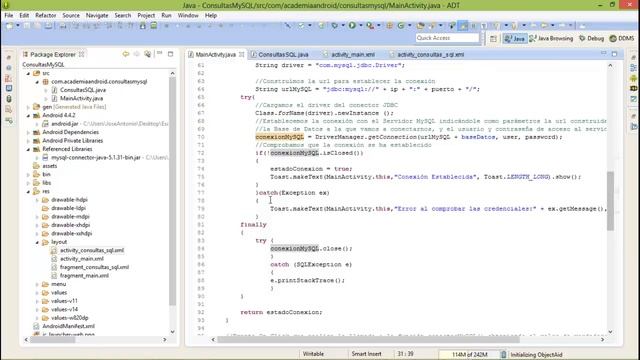Screen dimensions: 640x360
Task: Select ConsultasSQL.java in Package Explorer
Action: [x=83, y=90]
